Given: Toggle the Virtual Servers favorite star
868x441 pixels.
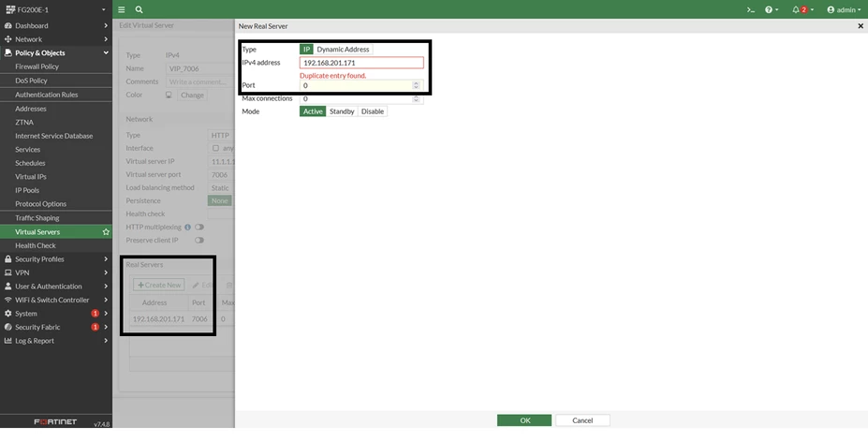Looking at the screenshot, I should [106, 232].
